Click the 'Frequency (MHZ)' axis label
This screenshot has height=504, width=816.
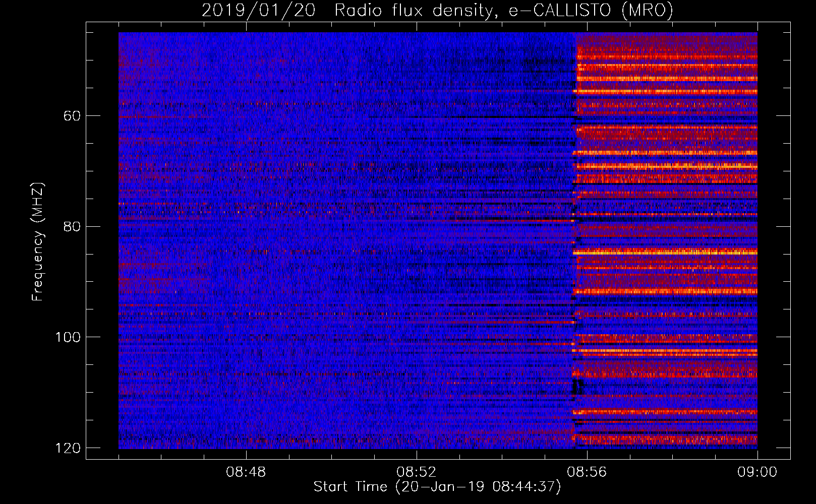pos(38,242)
